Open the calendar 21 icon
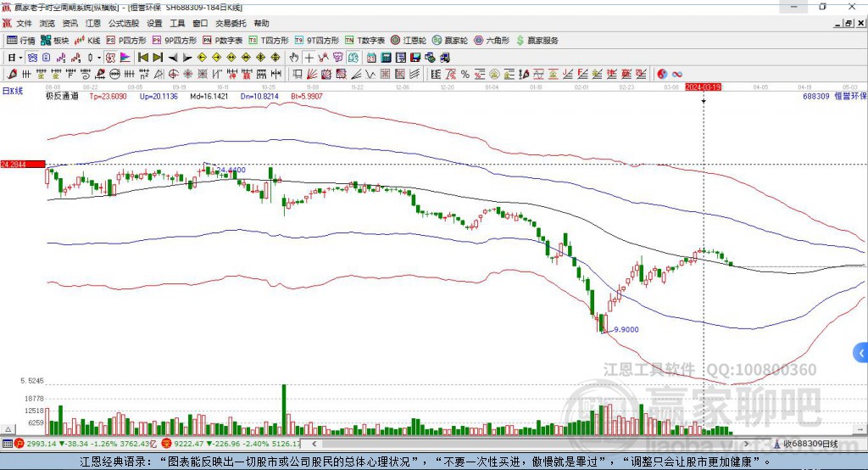This screenshot has height=470, width=868. (x=371, y=58)
